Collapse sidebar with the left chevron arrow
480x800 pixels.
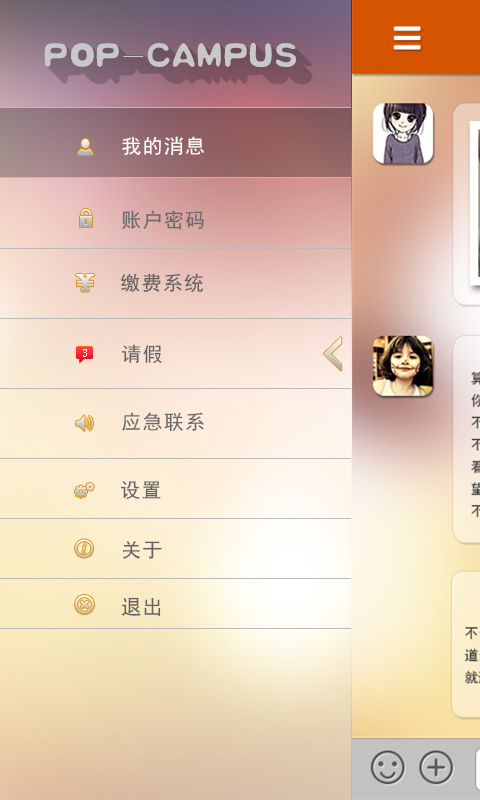point(333,354)
